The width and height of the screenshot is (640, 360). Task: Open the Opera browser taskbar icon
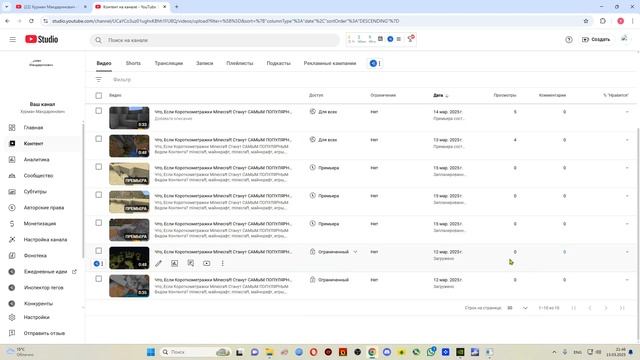tap(313, 352)
